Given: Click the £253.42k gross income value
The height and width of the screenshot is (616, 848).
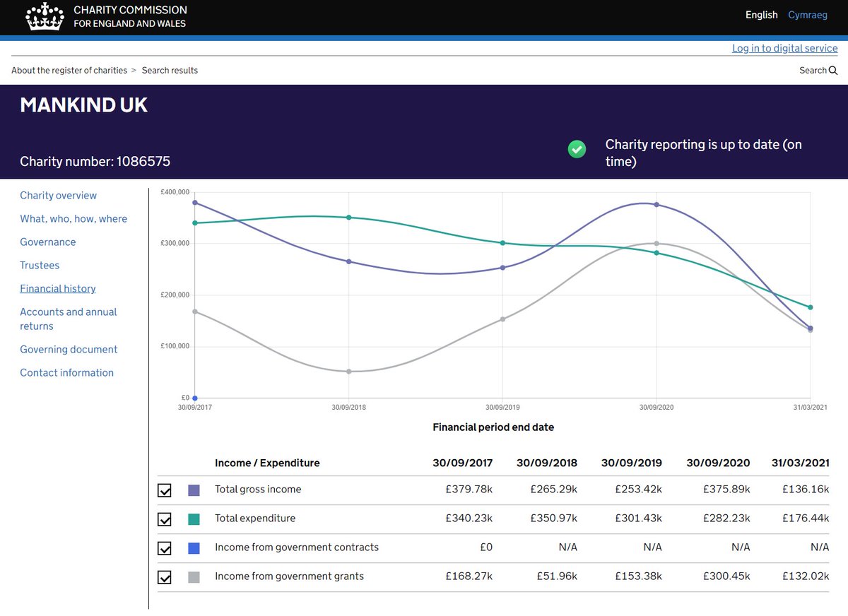Looking at the screenshot, I should pyautogui.click(x=638, y=490).
